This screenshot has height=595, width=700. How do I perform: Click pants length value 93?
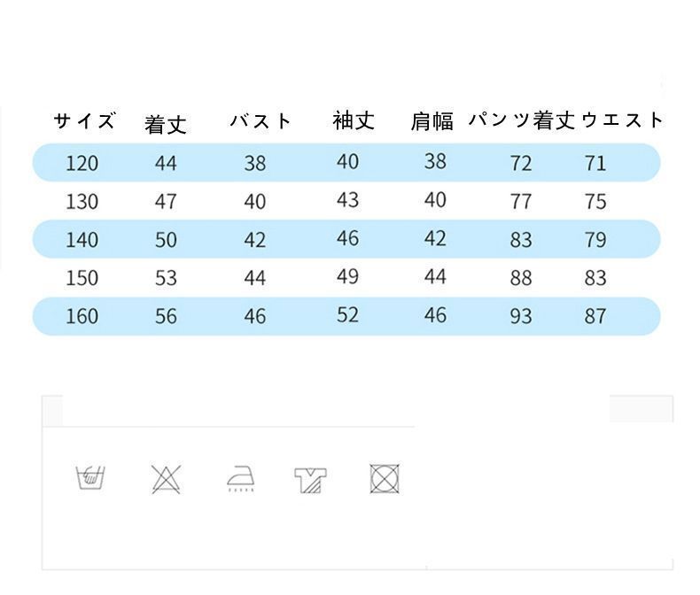click(x=521, y=316)
